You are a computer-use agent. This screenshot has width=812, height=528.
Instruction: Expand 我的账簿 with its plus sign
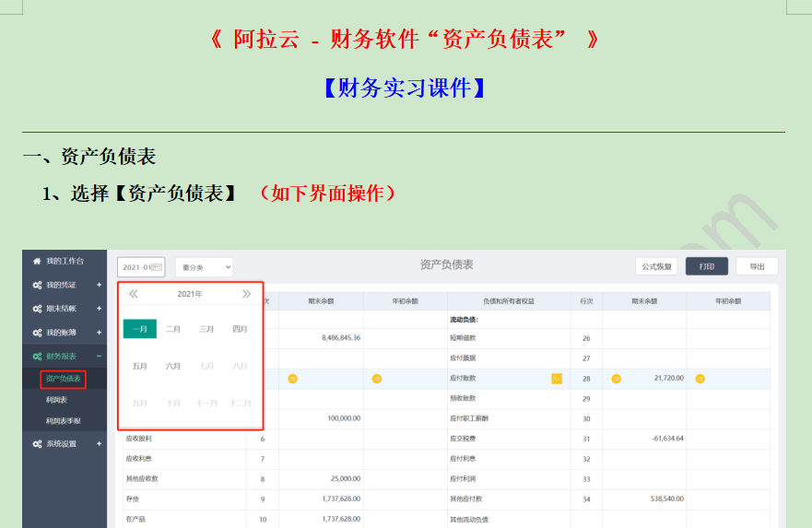pyautogui.click(x=99, y=333)
